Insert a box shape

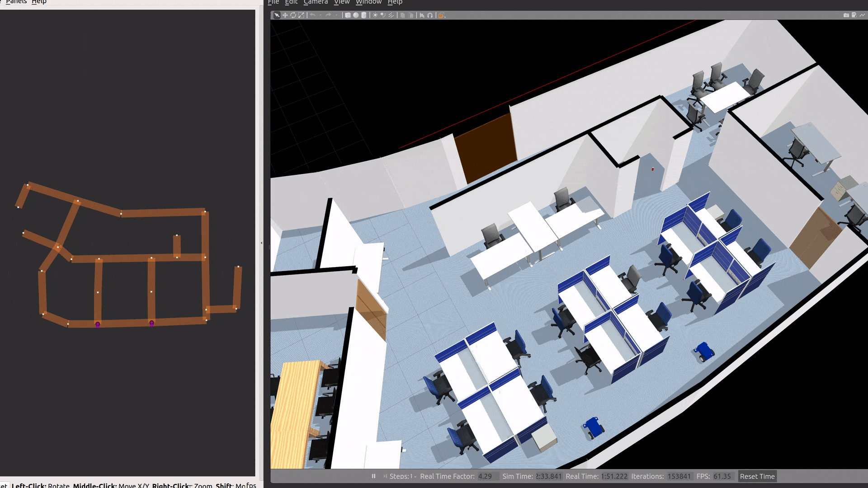(x=348, y=15)
